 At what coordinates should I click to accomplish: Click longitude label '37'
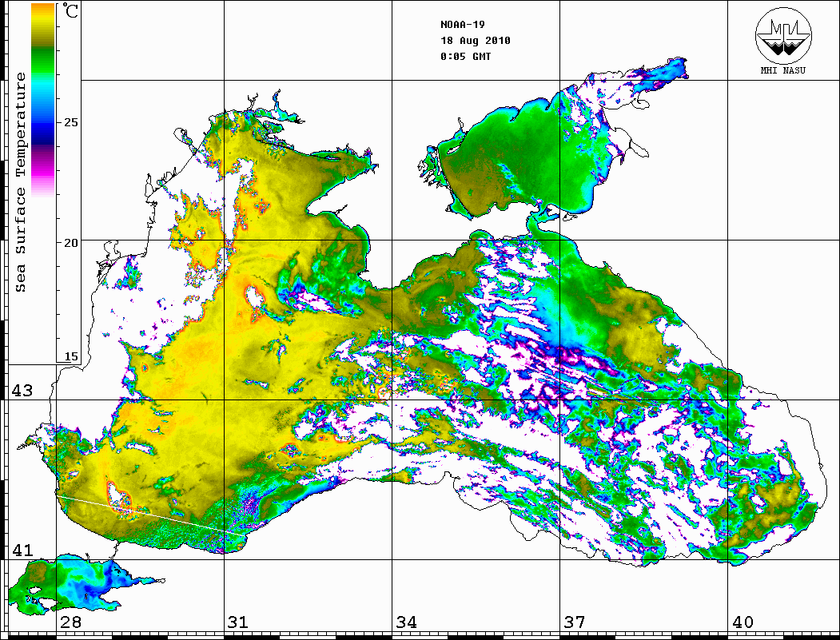[575, 622]
